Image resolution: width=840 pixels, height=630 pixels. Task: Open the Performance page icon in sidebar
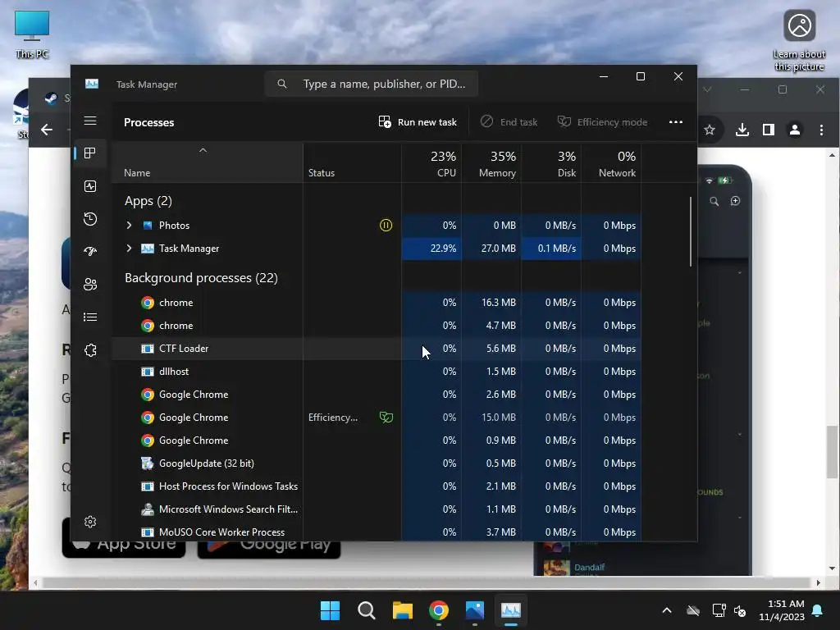tap(90, 186)
